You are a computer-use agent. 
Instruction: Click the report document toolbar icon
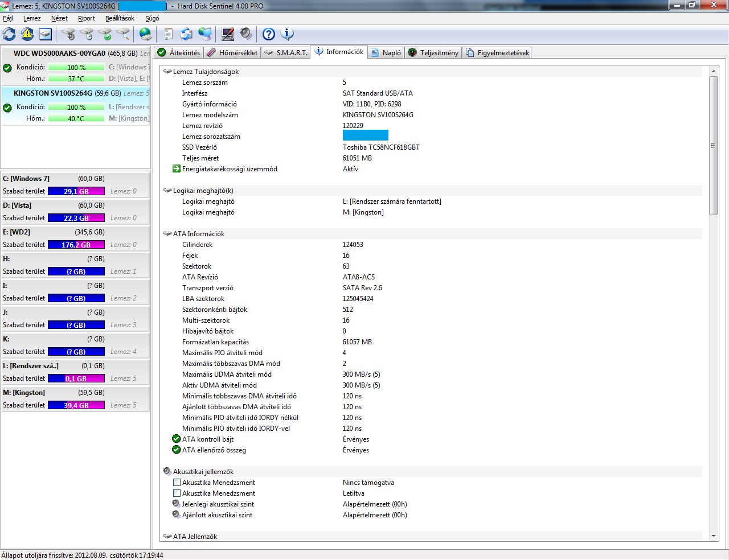click(x=169, y=34)
